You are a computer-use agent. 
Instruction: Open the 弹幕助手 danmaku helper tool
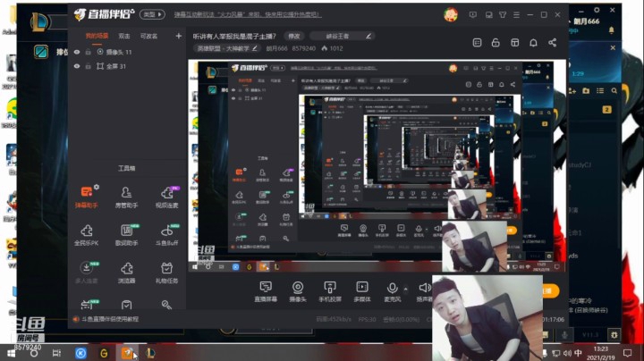click(x=86, y=197)
